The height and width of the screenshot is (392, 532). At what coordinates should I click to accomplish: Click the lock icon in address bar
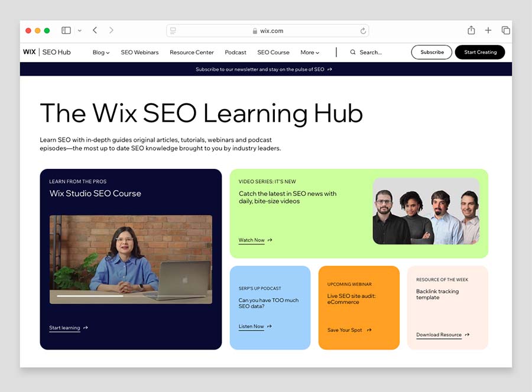[x=255, y=31]
